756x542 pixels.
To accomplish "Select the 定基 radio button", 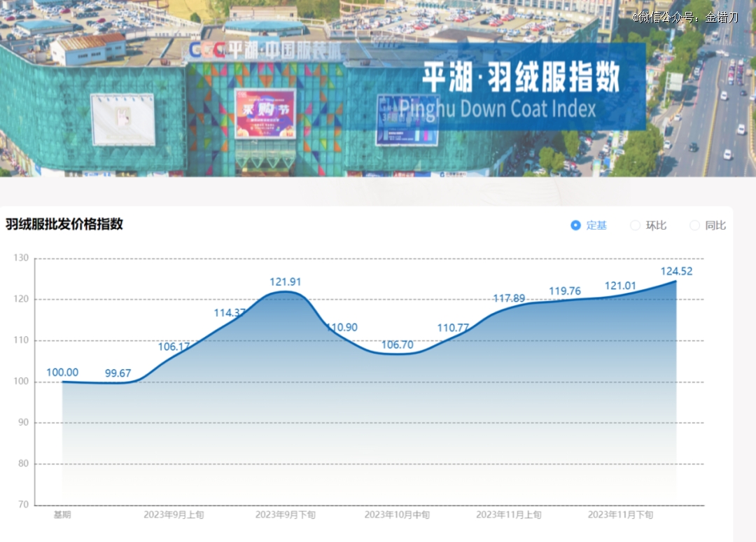I will (x=575, y=225).
